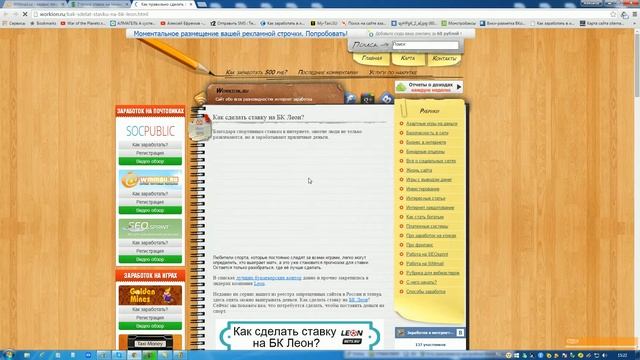The width and height of the screenshot is (640, 360).
Task: Open the 'Главная' sticky-note menu item
Action: pyautogui.click(x=372, y=58)
